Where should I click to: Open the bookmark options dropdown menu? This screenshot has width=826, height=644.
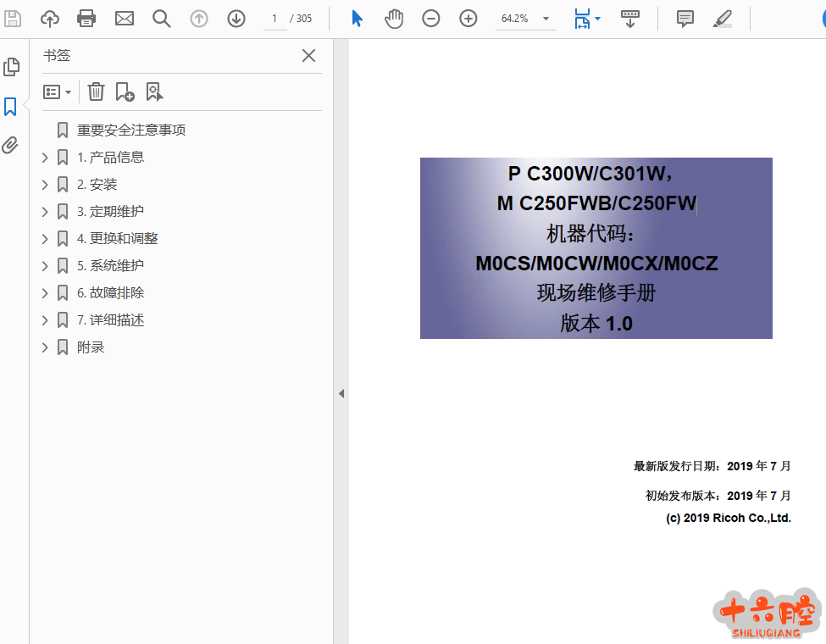coord(58,92)
